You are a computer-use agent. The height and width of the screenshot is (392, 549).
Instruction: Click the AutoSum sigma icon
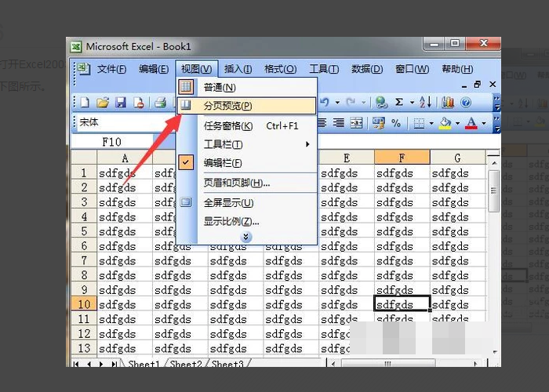pyautogui.click(x=398, y=102)
